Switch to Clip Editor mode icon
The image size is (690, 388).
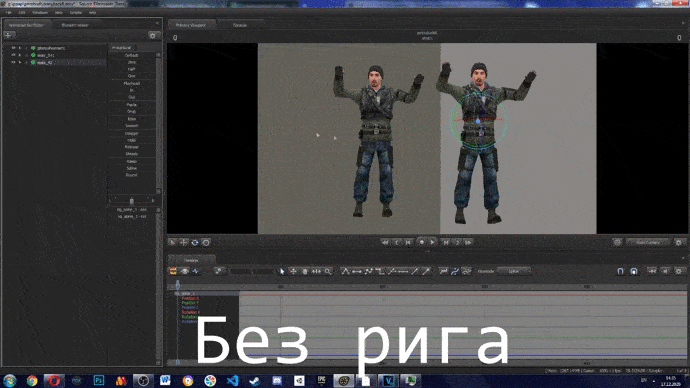tap(173, 271)
